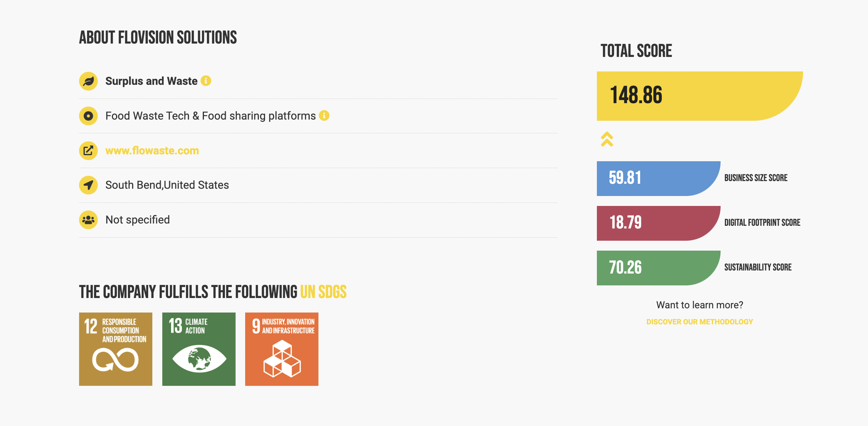Click Discover Our Methodology link
Image resolution: width=868 pixels, height=426 pixels.
[700, 322]
